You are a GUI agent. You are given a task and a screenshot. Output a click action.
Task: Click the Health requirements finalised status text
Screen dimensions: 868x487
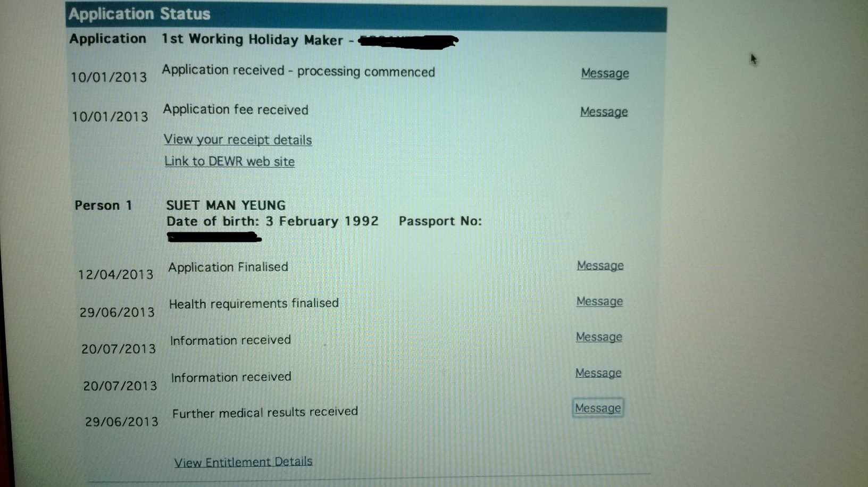[254, 304]
